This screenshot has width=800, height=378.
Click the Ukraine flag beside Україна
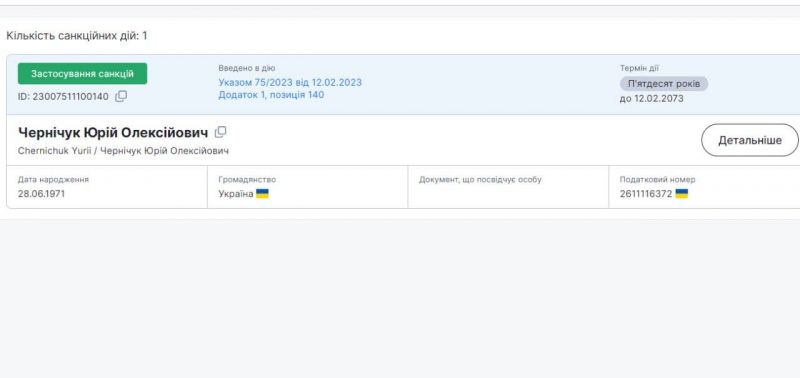click(262, 194)
